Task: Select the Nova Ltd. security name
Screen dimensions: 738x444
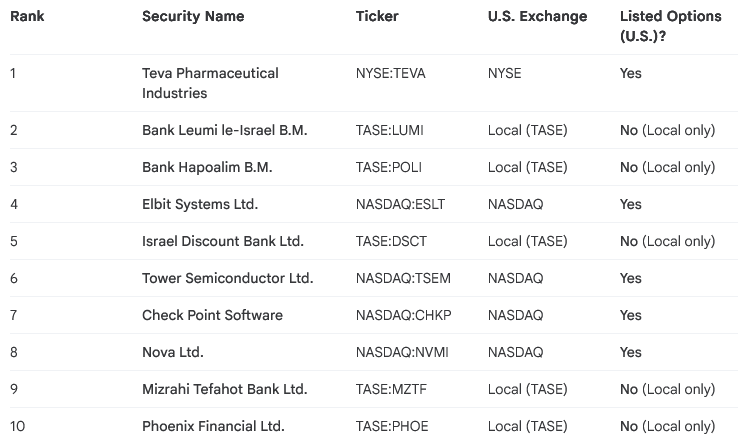Action: pos(172,352)
